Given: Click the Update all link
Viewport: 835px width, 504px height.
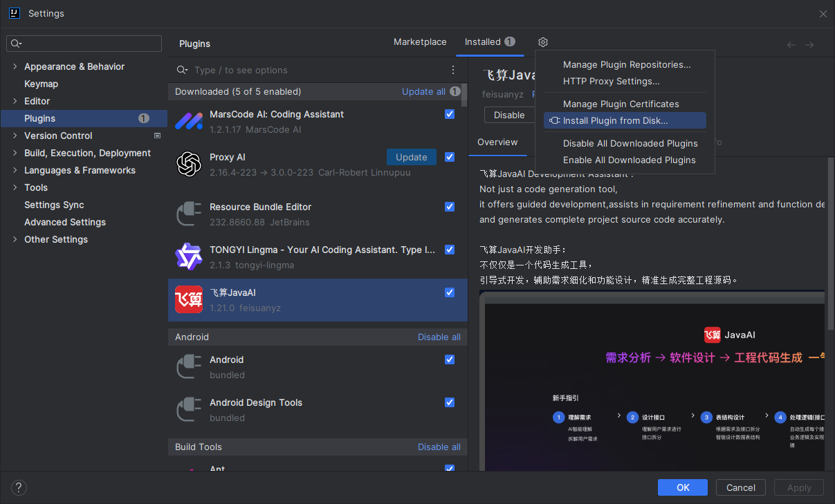Looking at the screenshot, I should [423, 91].
